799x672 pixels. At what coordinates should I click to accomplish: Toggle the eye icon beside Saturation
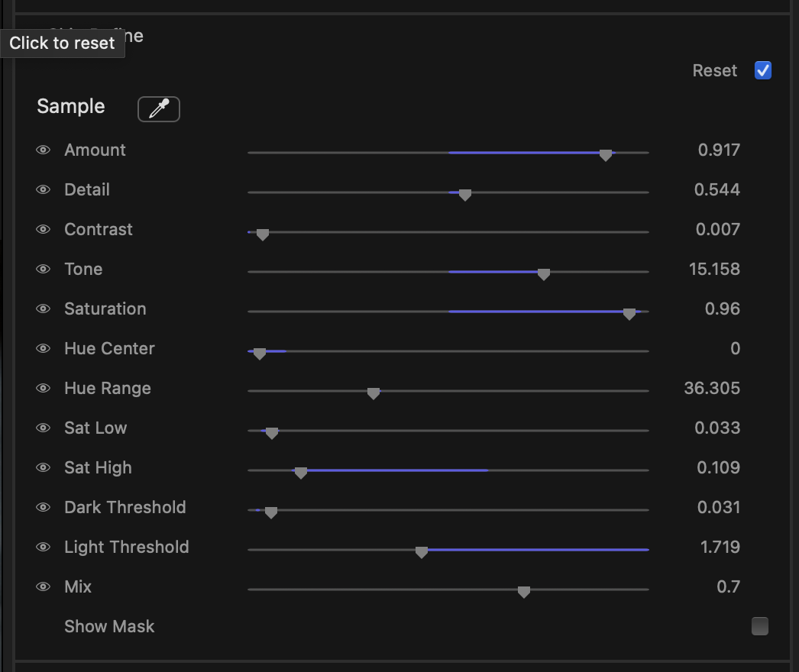point(44,309)
